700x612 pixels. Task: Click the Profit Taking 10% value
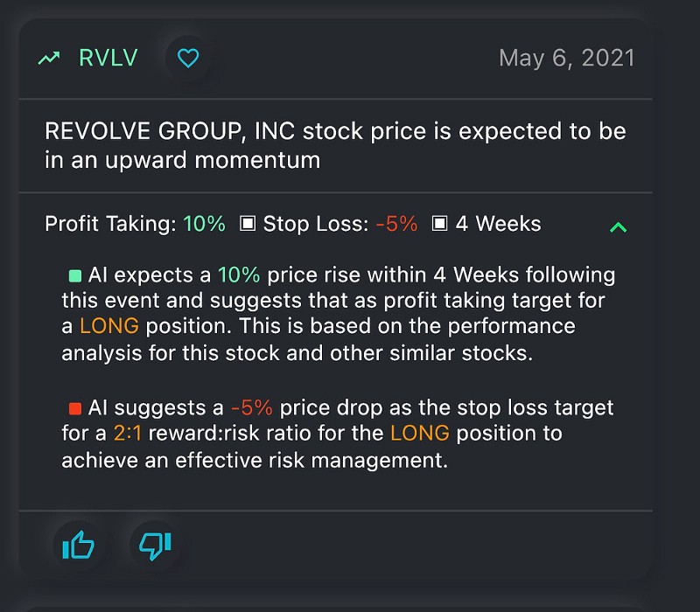(x=204, y=224)
